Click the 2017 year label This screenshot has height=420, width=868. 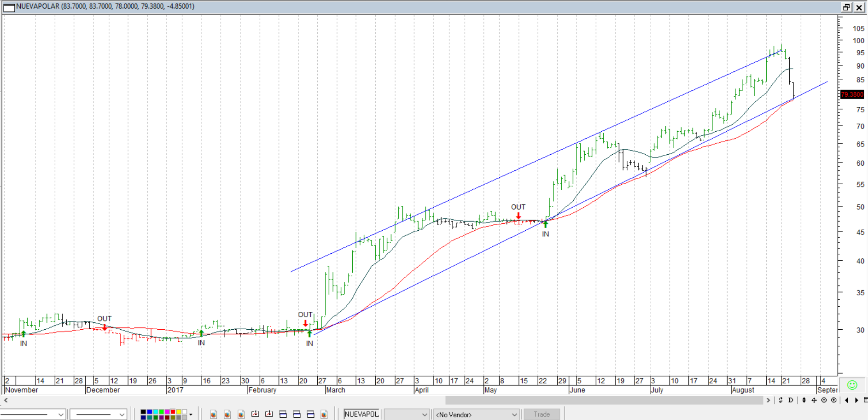175,390
